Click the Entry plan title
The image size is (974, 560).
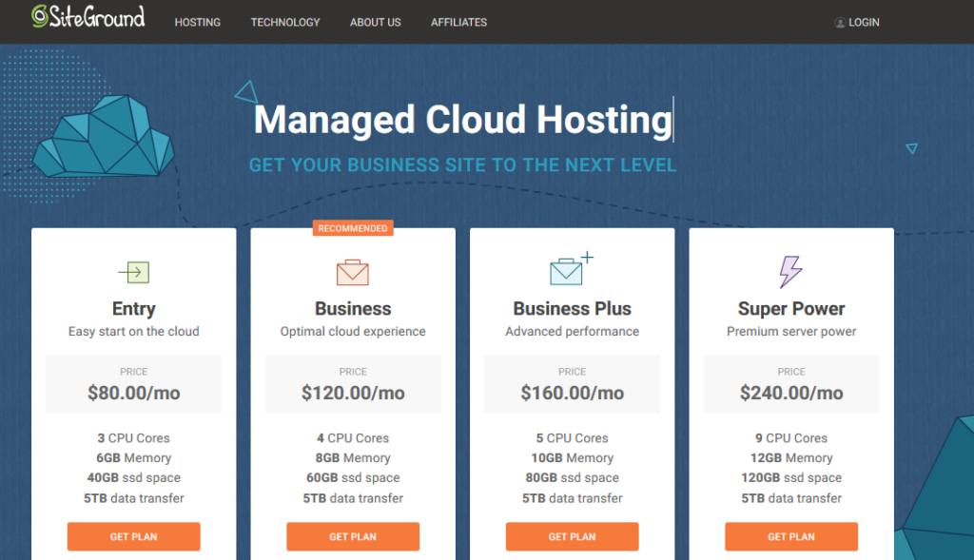tap(133, 309)
